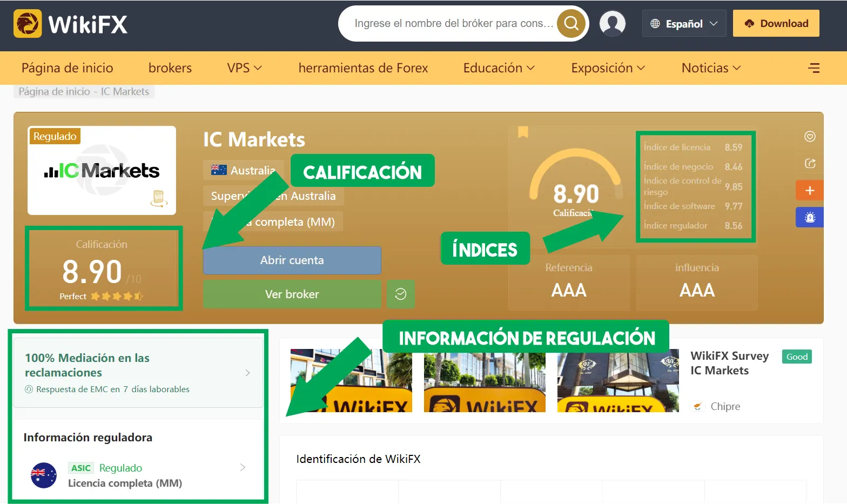Click the 8.90 score gauge
The width and height of the screenshot is (847, 504).
point(576,184)
